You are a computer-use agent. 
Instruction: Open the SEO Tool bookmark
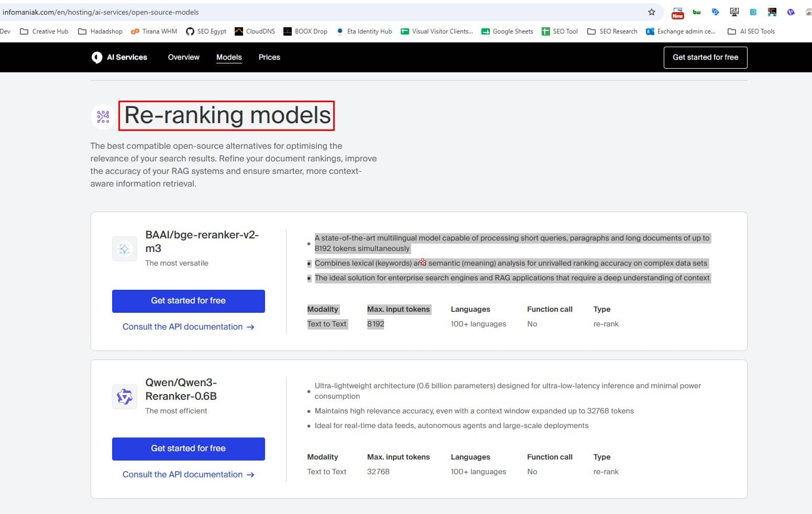click(x=559, y=31)
